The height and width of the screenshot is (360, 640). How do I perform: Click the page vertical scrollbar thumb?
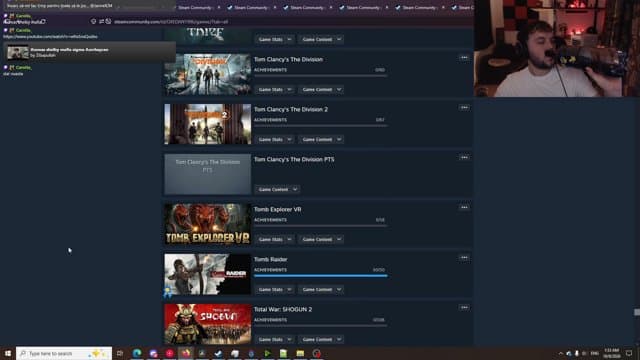[637, 312]
